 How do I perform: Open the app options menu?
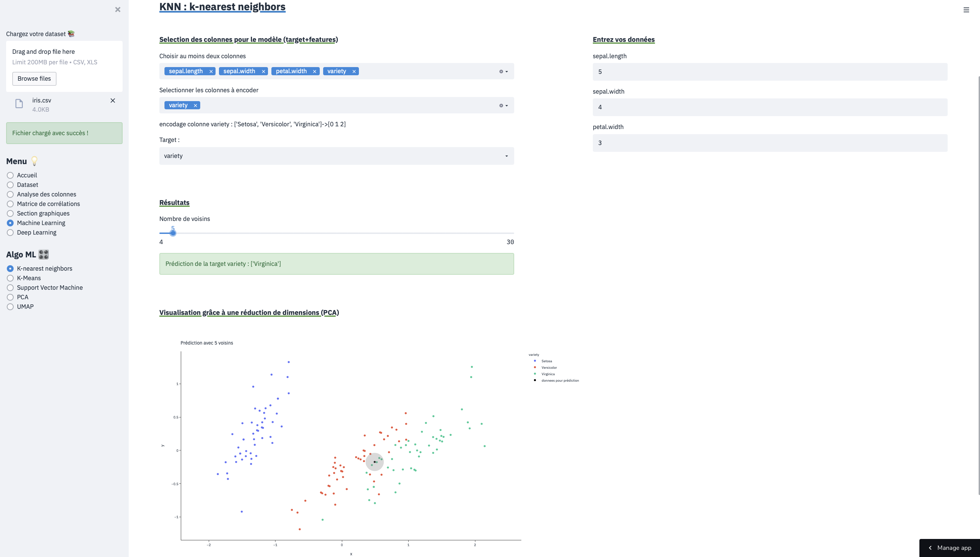click(967, 10)
